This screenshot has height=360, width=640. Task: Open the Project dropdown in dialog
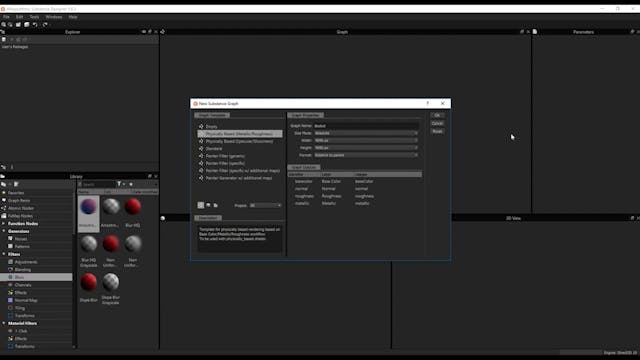(x=265, y=205)
